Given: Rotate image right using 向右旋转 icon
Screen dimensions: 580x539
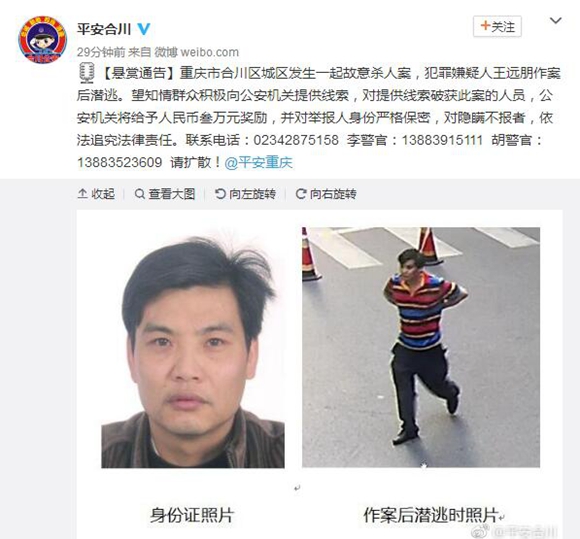Looking at the screenshot, I should click(x=301, y=193).
